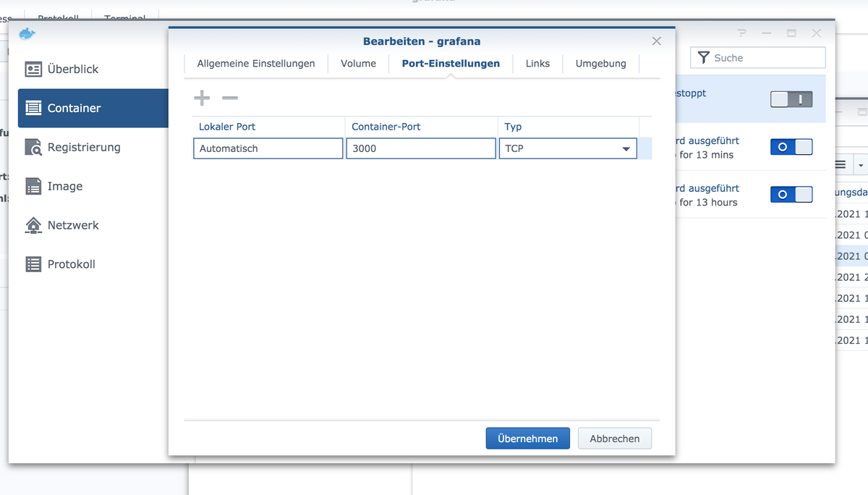Click the 'for 13 mins' status text

[x=707, y=155]
